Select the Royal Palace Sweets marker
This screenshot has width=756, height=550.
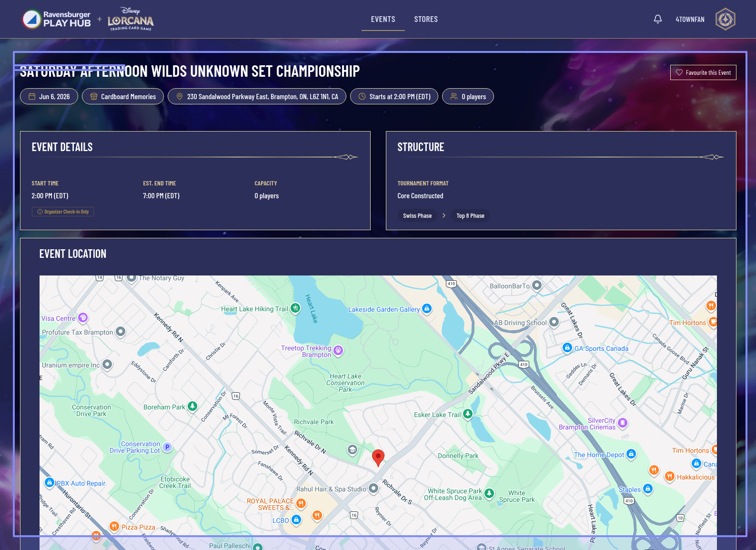click(x=301, y=503)
